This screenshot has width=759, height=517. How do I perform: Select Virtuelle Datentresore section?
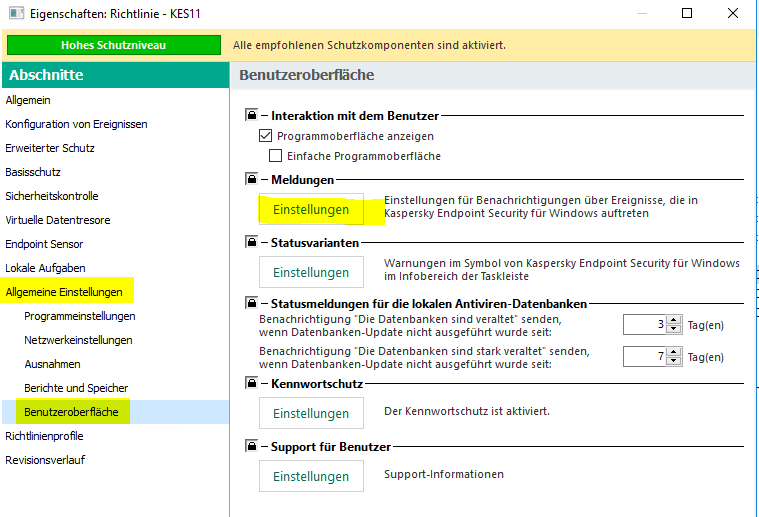click(58, 220)
